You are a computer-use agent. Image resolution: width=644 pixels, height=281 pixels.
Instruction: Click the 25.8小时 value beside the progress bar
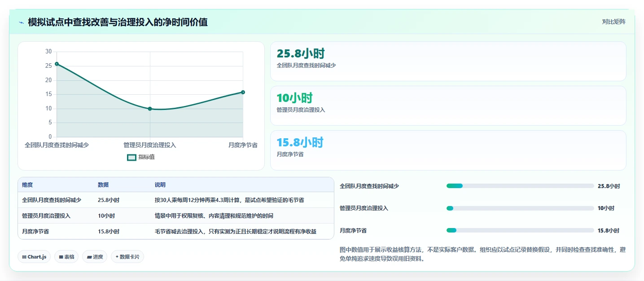point(609,186)
